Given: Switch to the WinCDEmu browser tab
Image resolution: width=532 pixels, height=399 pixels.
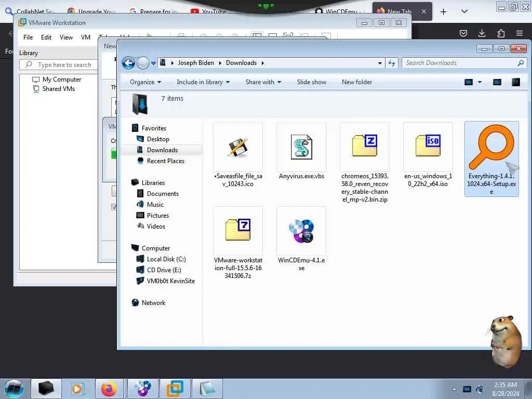Looking at the screenshot, I should click(340, 11).
